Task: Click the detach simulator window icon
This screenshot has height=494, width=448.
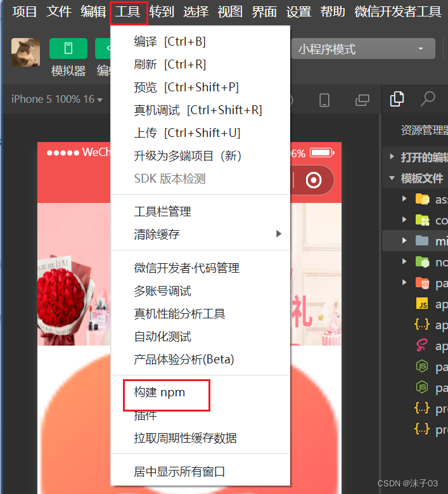Action: pyautogui.click(x=362, y=100)
